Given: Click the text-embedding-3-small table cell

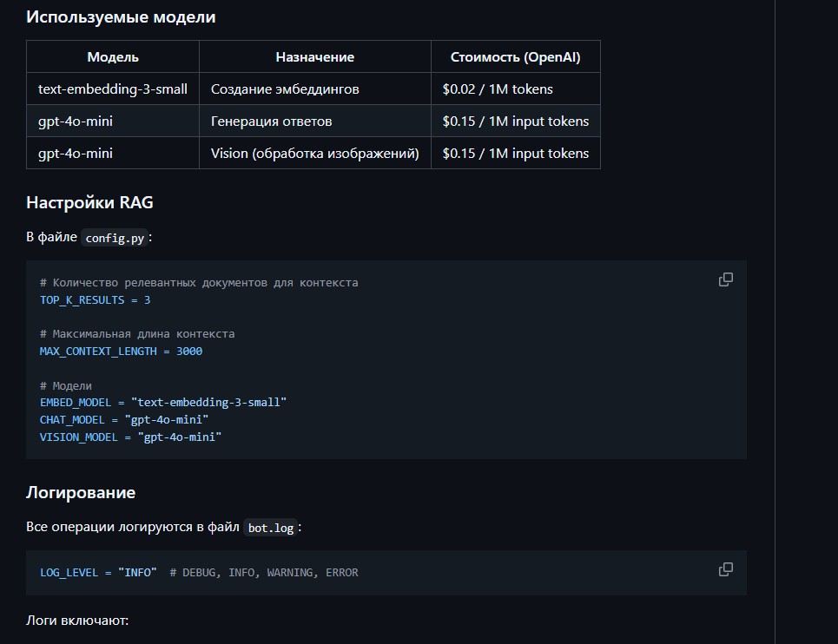Looking at the screenshot, I should 113,89.
